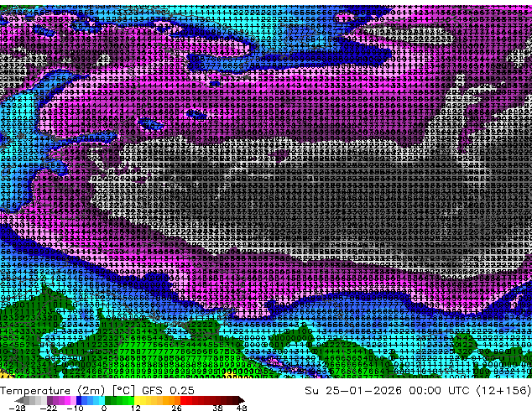Click the gray left arrow tip of color scale
The image size is (532, 411).
tap(19, 400)
